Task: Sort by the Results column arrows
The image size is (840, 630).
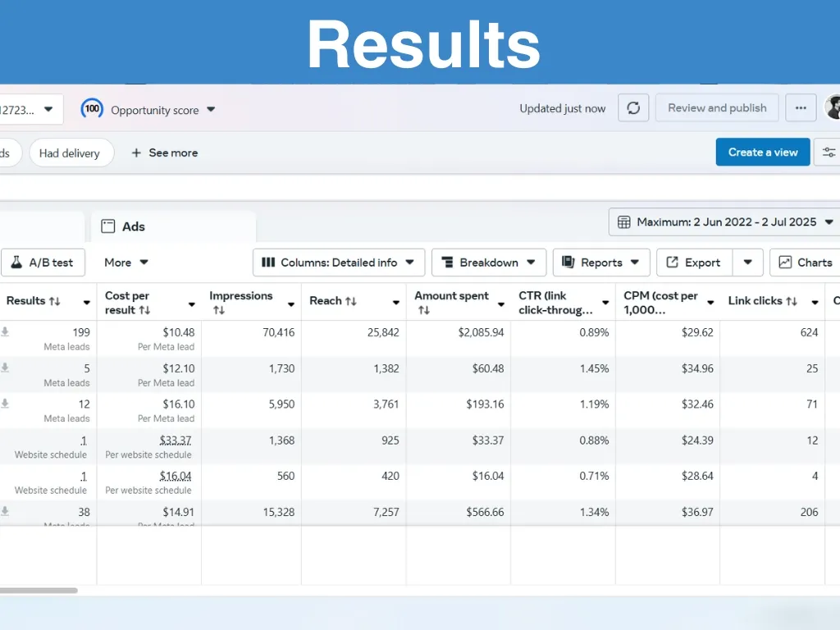Action: click(55, 301)
